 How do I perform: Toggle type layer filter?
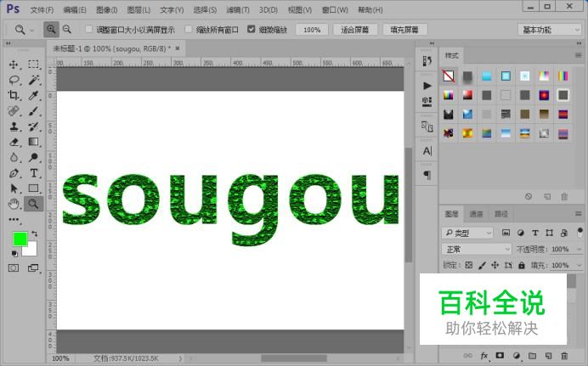pos(535,233)
